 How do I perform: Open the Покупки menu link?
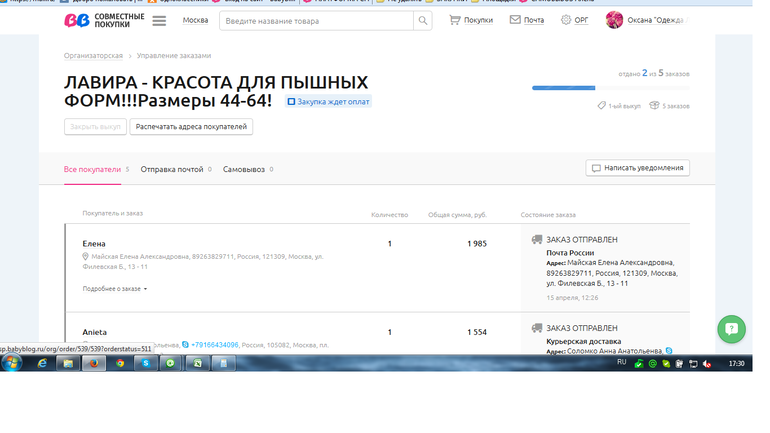(x=478, y=20)
